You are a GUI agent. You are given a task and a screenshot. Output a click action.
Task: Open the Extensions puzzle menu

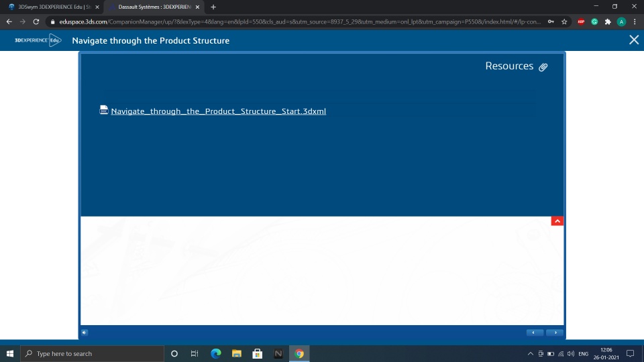coord(608,21)
